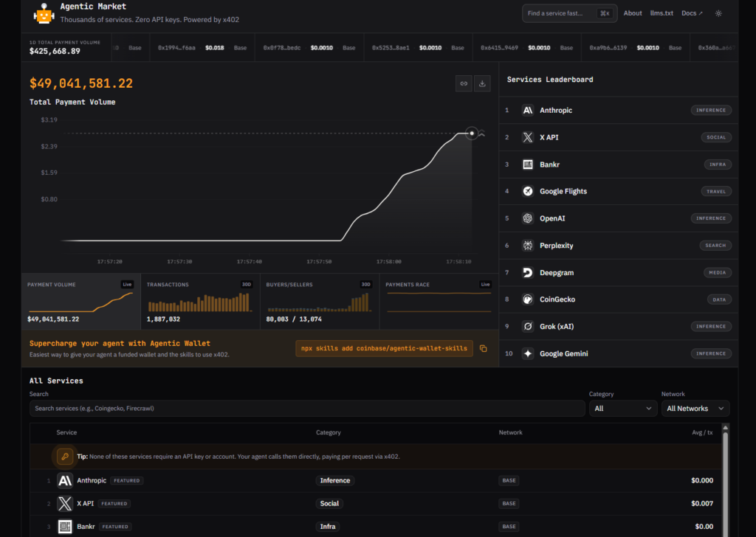Image resolution: width=756 pixels, height=537 pixels.
Task: Open the All Networks dropdown
Action: point(695,407)
